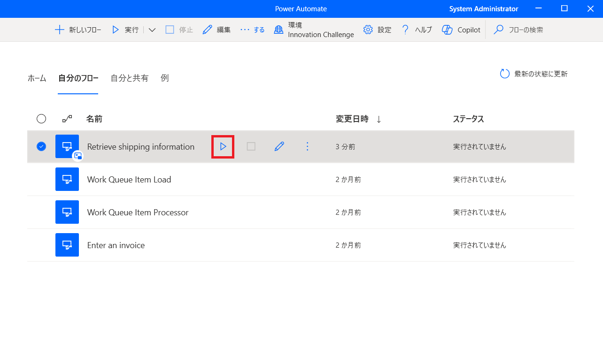The width and height of the screenshot is (603, 364).
Task: Click the flow icon of Retrieve shipping information
Action: (x=67, y=146)
